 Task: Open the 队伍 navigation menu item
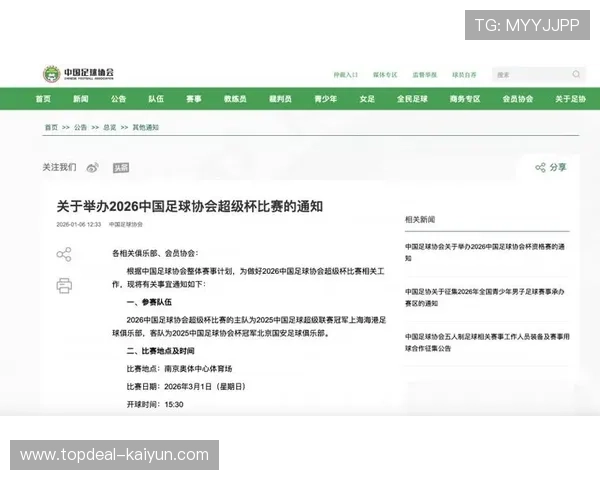156,99
